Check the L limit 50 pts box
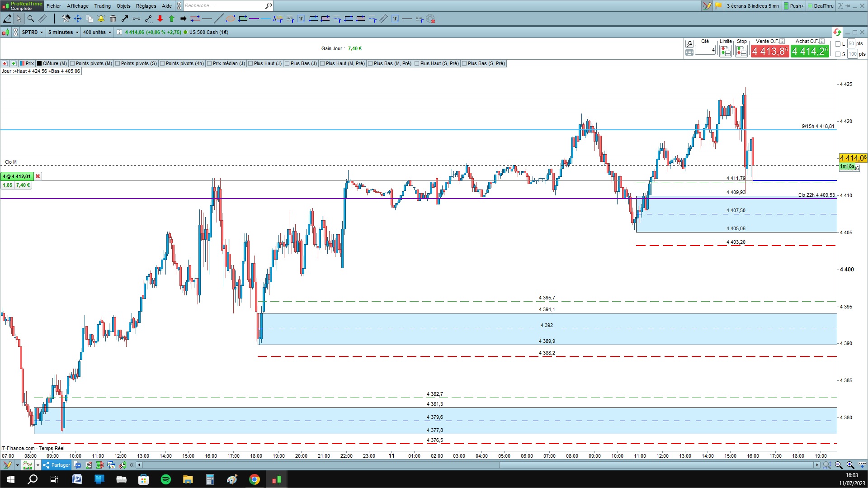Viewport: 868px width, 488px height. [x=838, y=44]
